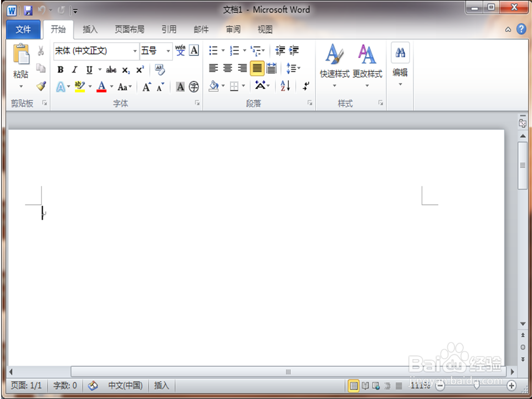Open 更改样式 change styles menu

click(x=367, y=65)
